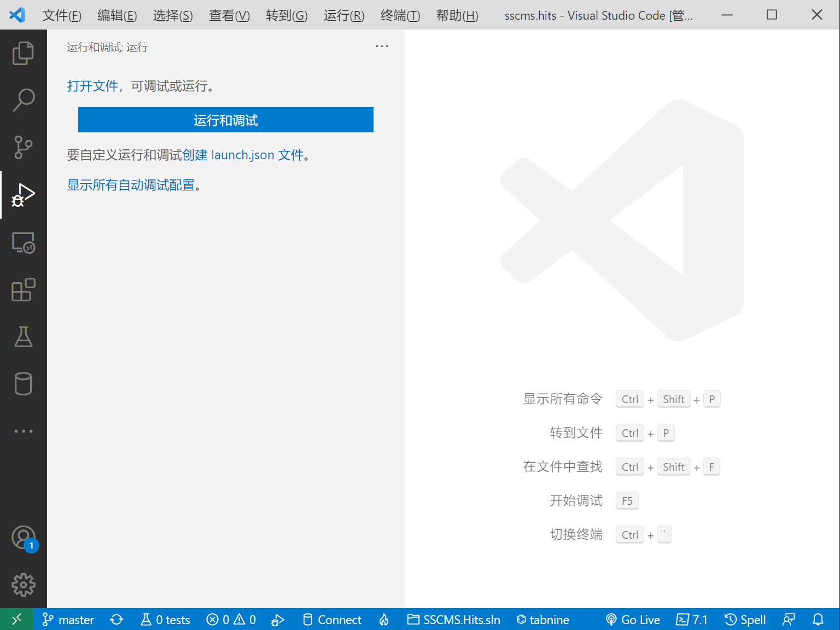The height and width of the screenshot is (630, 840).
Task: Open additional views with the ellipsis icon
Action: pyautogui.click(x=23, y=431)
